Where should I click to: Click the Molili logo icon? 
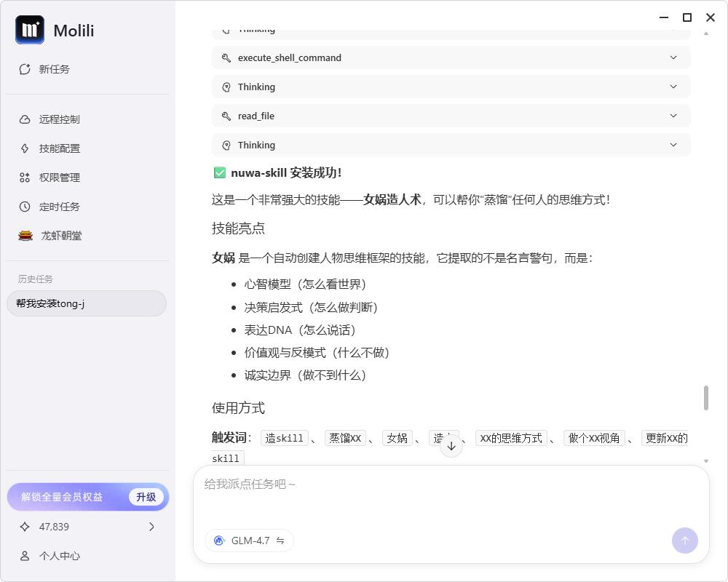click(x=30, y=30)
